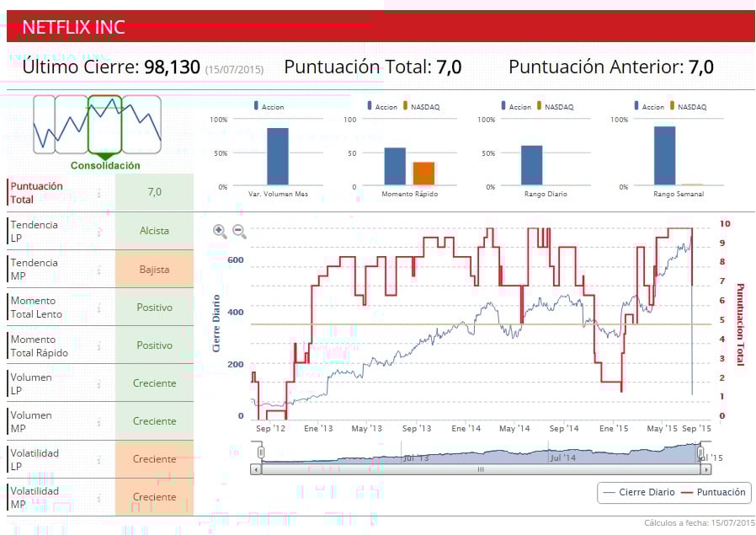
Task: Click the zoom out magnifier icon
Action: 239,231
